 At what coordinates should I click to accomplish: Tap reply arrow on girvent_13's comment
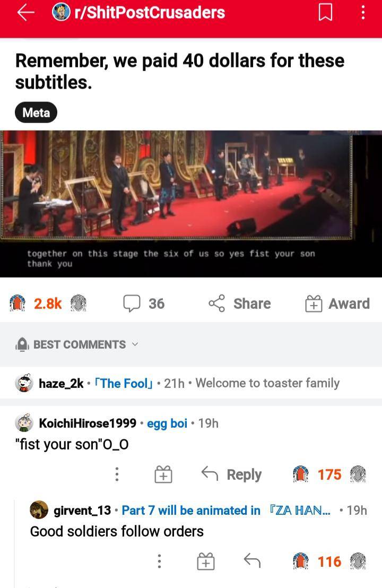pos(251,561)
